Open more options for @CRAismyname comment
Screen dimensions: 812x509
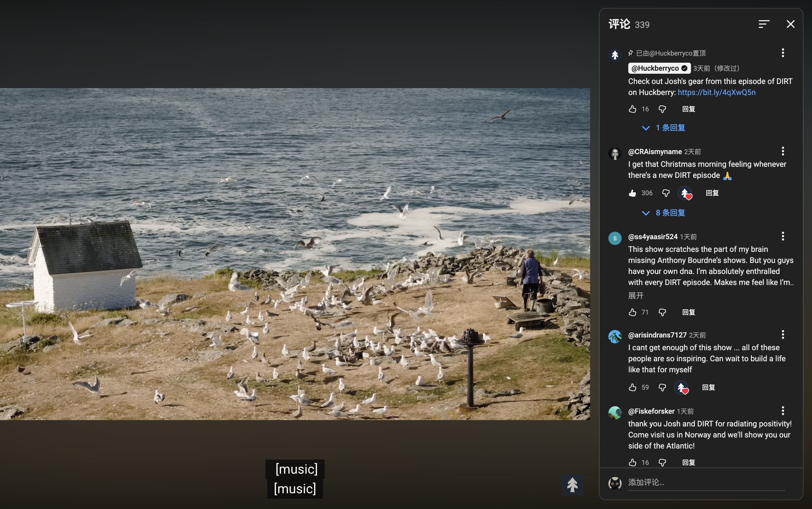782,151
